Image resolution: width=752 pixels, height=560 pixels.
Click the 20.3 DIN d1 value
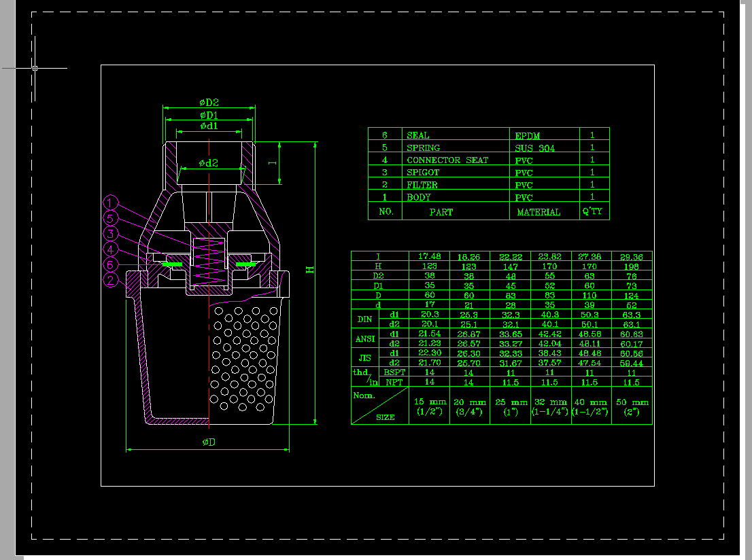[x=430, y=314]
